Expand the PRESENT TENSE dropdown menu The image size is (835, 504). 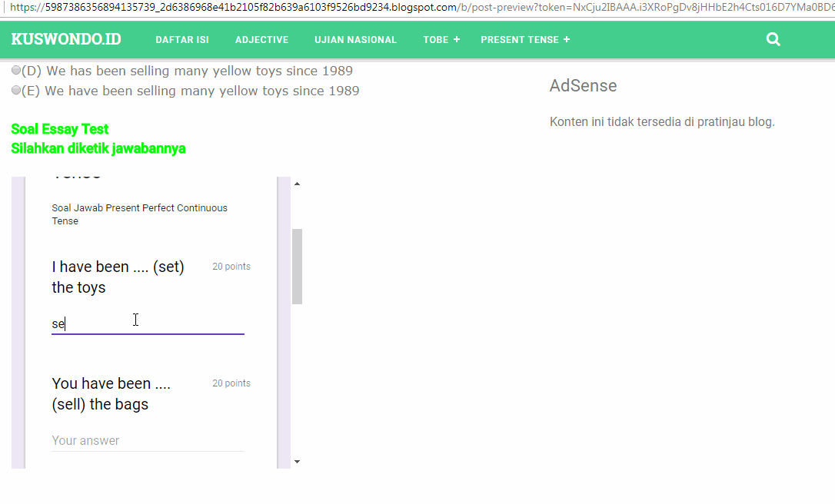point(525,40)
